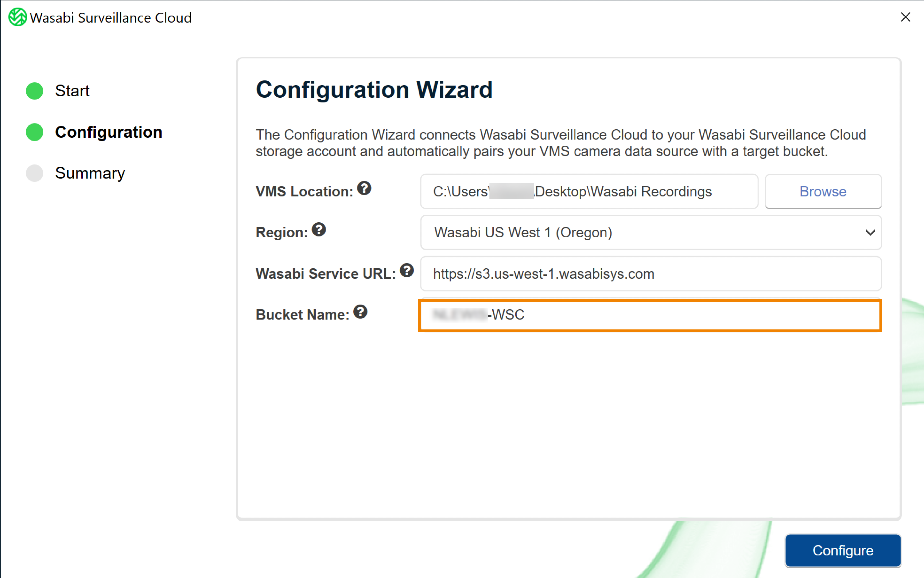Select the Configuration step label
The height and width of the screenshot is (578, 924).
[109, 132]
